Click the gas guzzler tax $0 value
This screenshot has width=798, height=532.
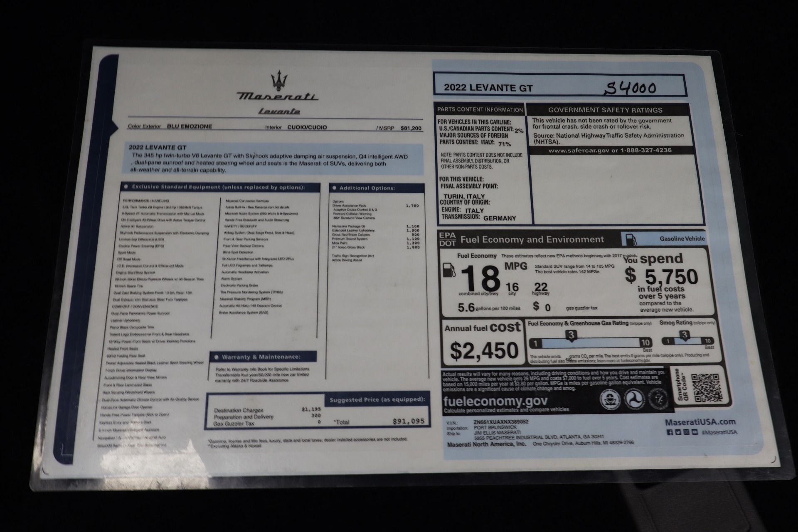[542, 307]
